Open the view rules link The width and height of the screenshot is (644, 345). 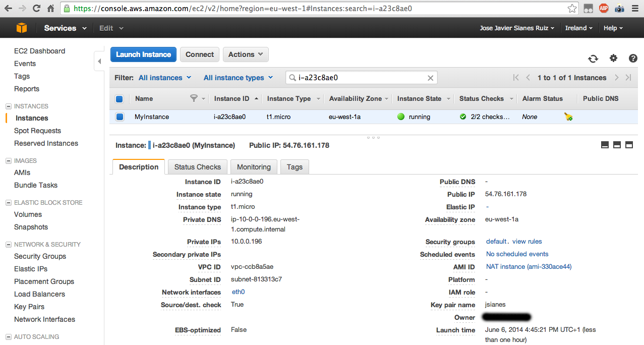[x=527, y=242]
